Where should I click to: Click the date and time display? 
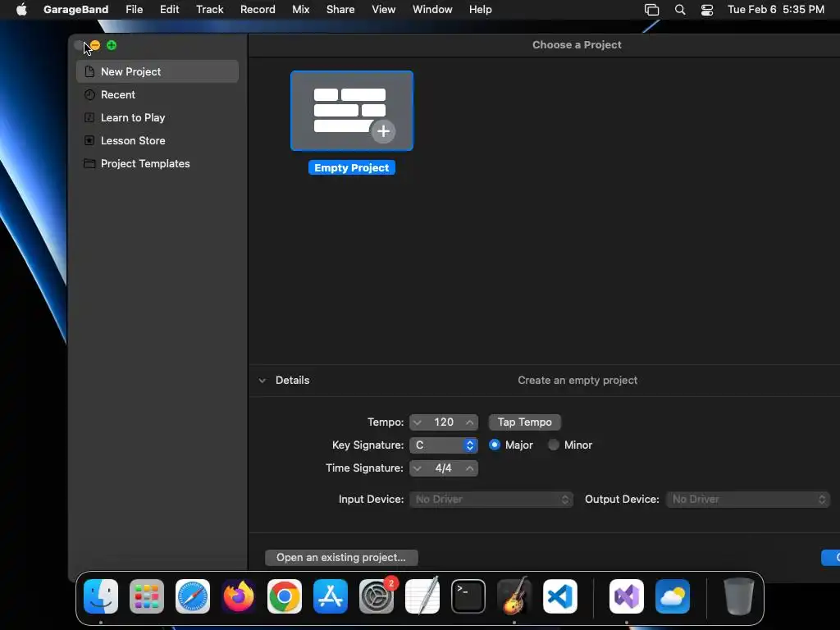click(x=776, y=10)
